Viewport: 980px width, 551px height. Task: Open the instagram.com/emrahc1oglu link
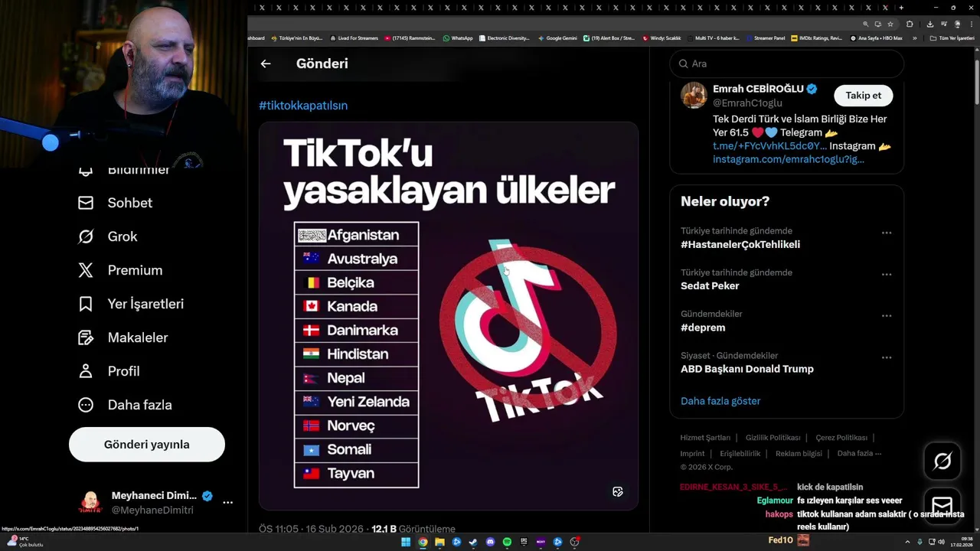click(789, 159)
